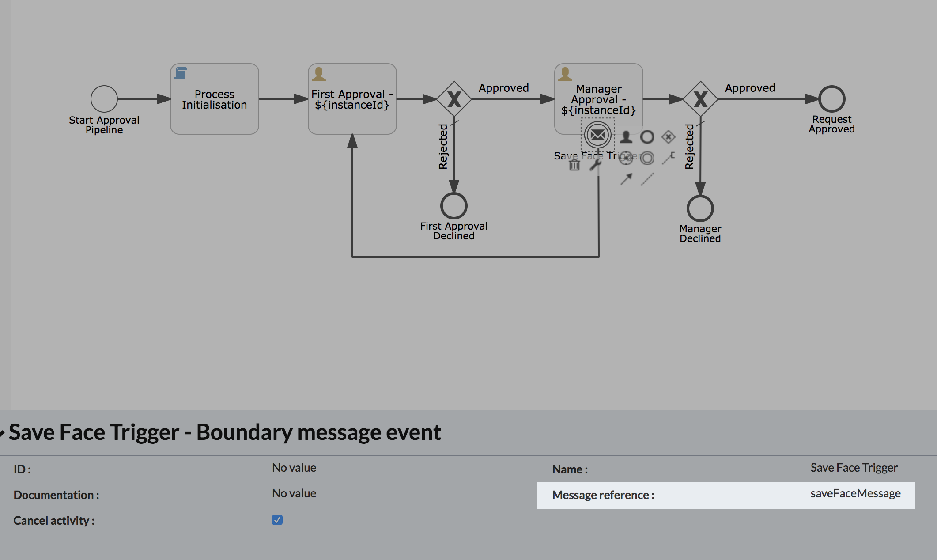Click the trash delete icon
This screenshot has width=937, height=560.
tap(574, 165)
